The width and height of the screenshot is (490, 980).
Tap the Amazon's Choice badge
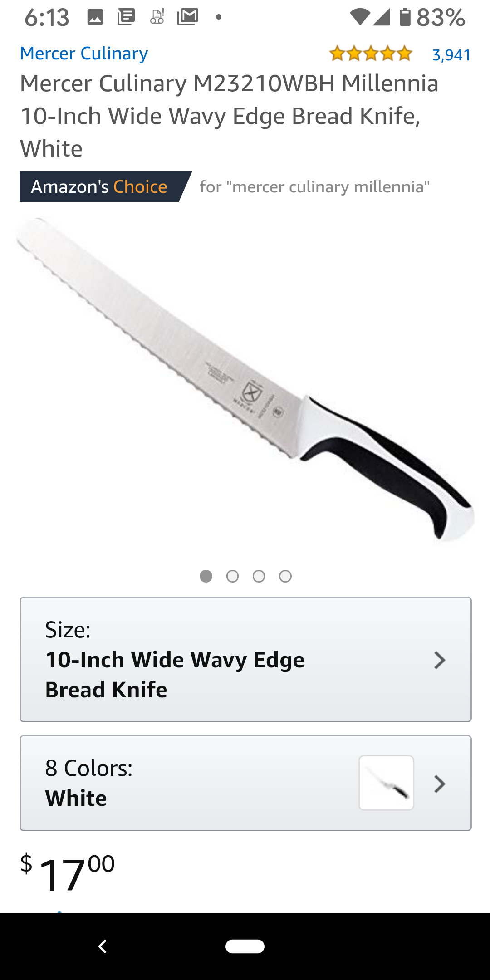(x=105, y=186)
